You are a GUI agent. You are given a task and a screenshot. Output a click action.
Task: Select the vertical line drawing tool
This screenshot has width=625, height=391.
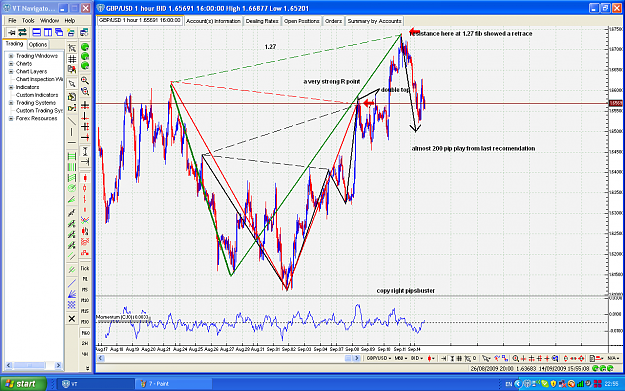(72, 132)
